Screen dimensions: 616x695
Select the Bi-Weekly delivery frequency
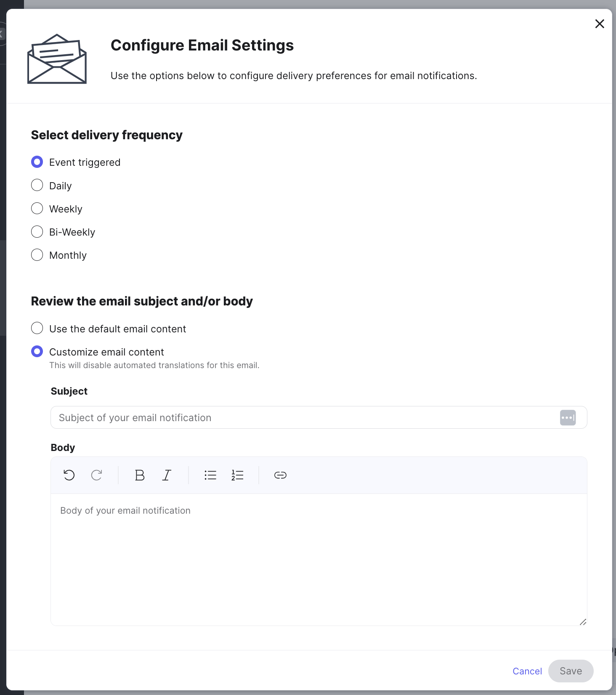[37, 231]
